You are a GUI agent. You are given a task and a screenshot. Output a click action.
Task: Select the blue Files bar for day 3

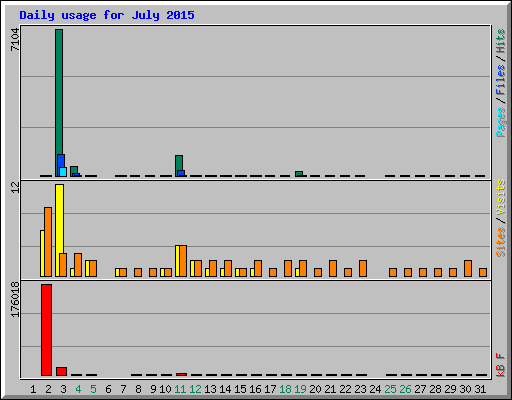[61, 161]
